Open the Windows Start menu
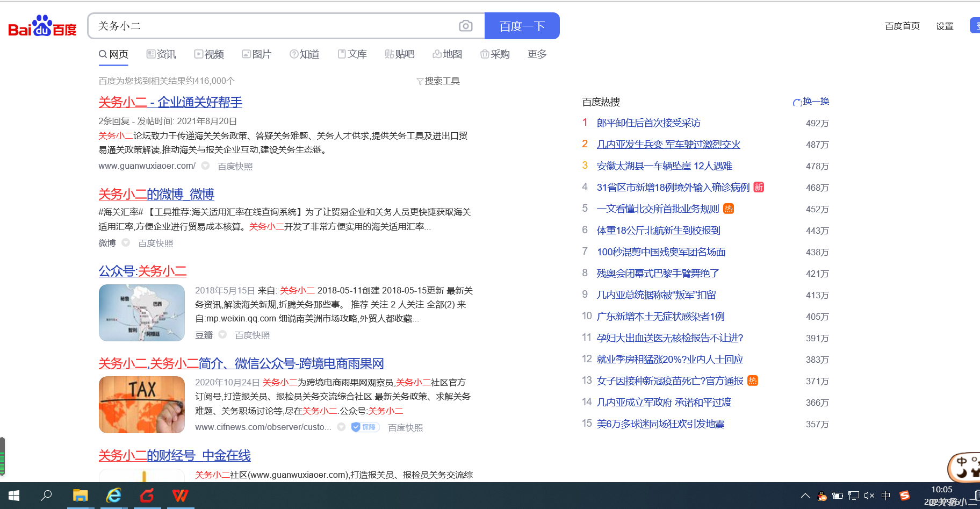The image size is (980, 509). click(14, 496)
